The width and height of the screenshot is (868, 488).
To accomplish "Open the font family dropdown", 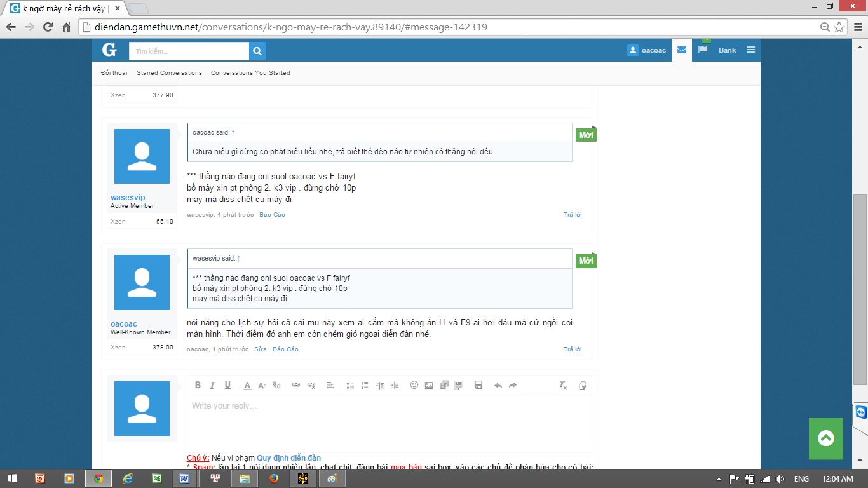I will click(x=276, y=385).
